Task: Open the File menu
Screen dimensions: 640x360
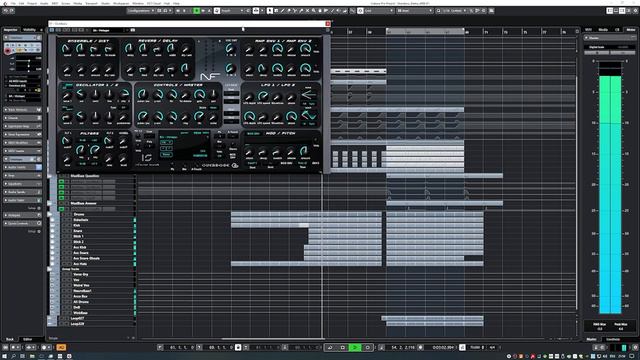Action: click(13, 3)
